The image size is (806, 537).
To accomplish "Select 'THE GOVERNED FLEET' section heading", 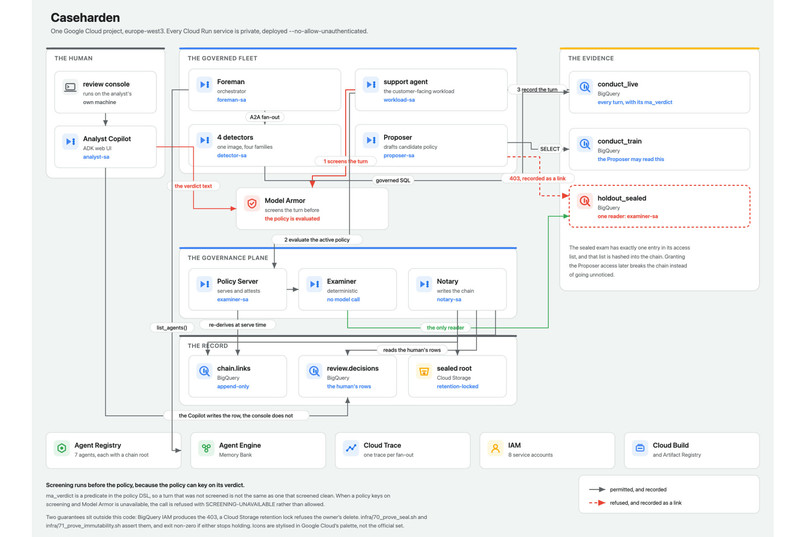I will click(222, 58).
